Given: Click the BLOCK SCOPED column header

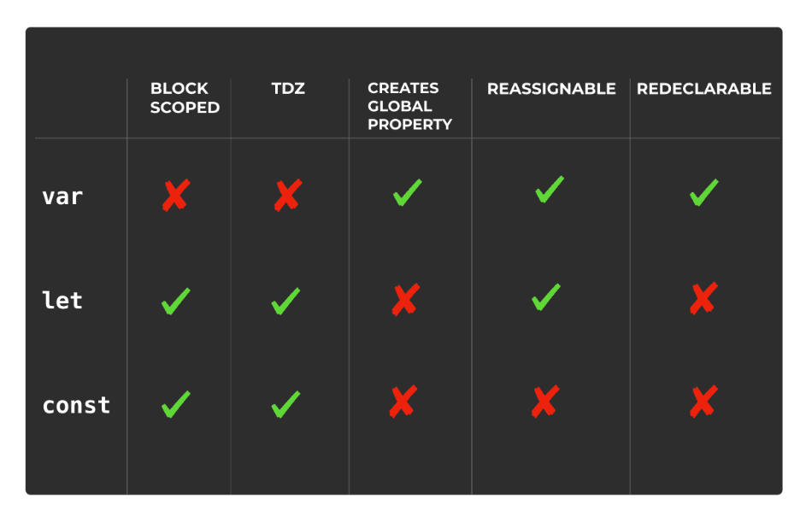Looking at the screenshot, I should (x=185, y=98).
